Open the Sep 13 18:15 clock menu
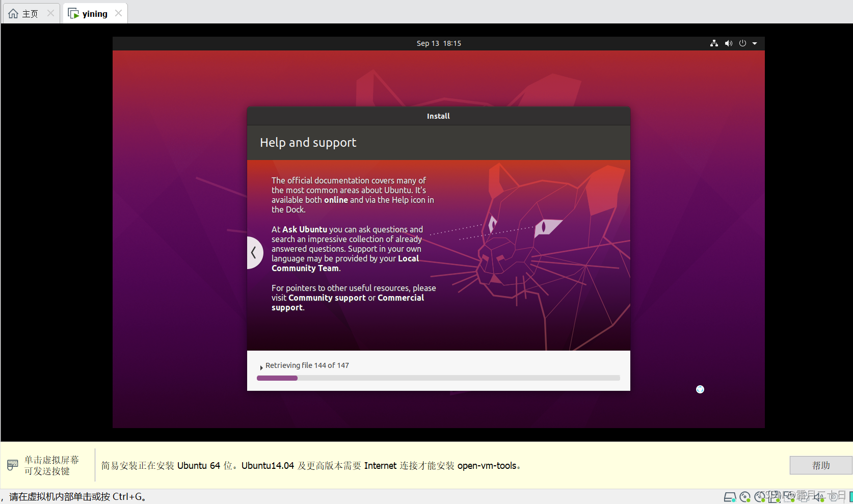The height and width of the screenshot is (504, 853). 439,43
